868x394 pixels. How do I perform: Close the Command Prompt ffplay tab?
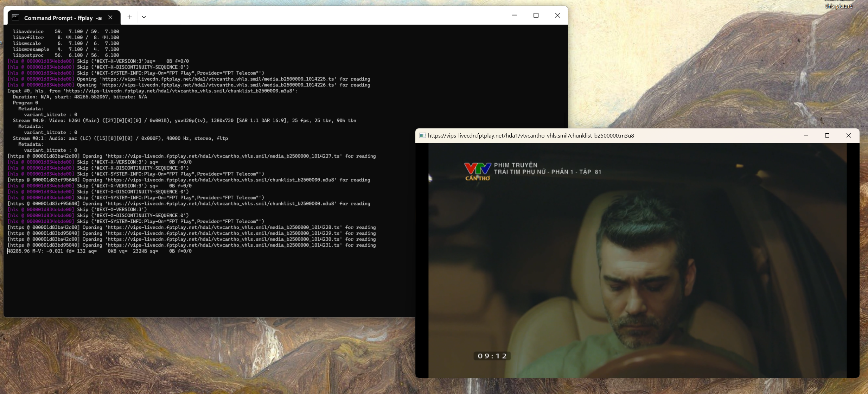110,17
